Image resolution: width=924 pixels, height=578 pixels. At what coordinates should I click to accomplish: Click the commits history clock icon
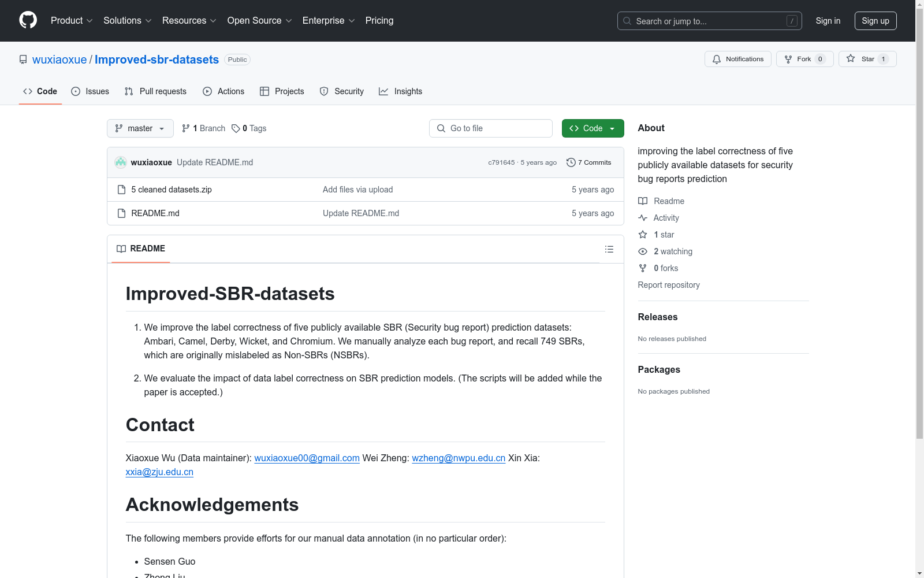pyautogui.click(x=571, y=162)
